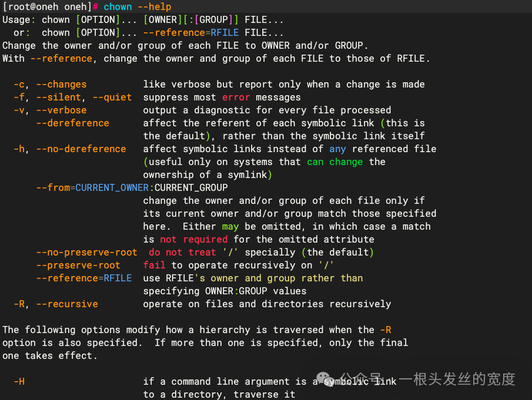Click the '-R, --recursive' option
532x400 pixels.
pos(56,304)
